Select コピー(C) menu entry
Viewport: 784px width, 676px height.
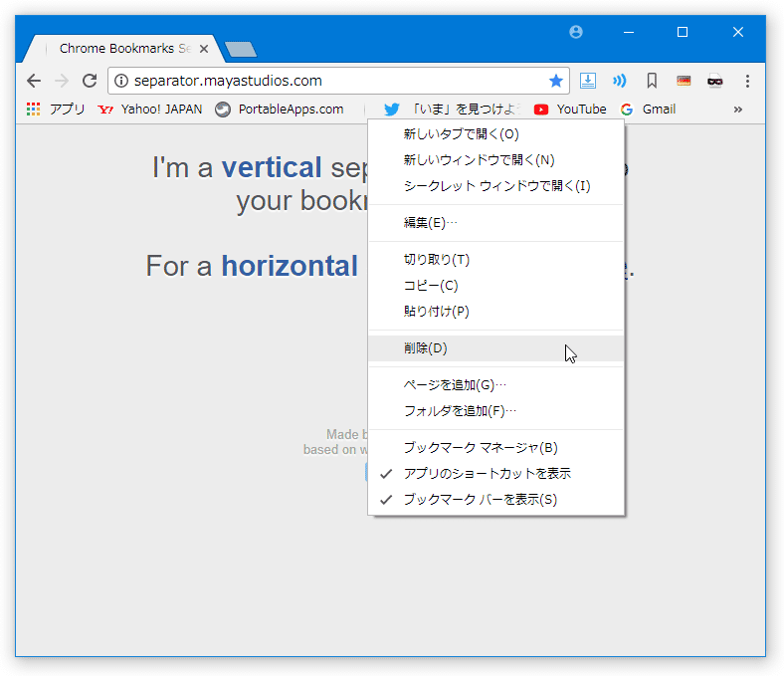[496, 286]
